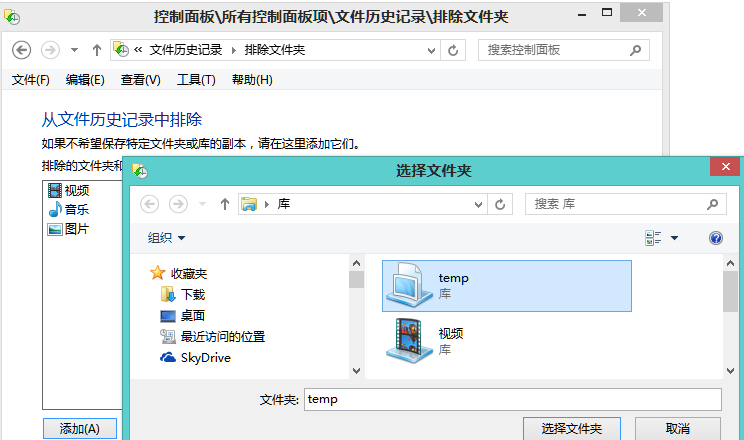This screenshot has width=744, height=440.
Task: Maximize the control panel window
Action: (x=607, y=13)
